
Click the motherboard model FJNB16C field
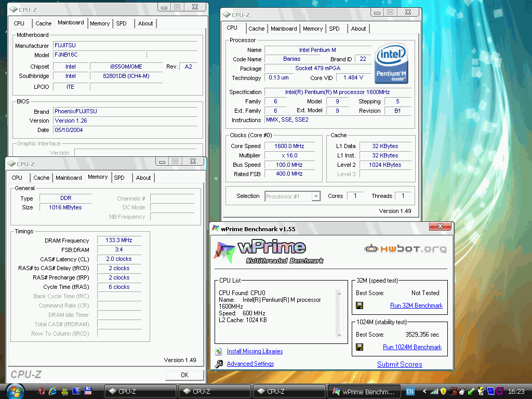click(x=100, y=55)
